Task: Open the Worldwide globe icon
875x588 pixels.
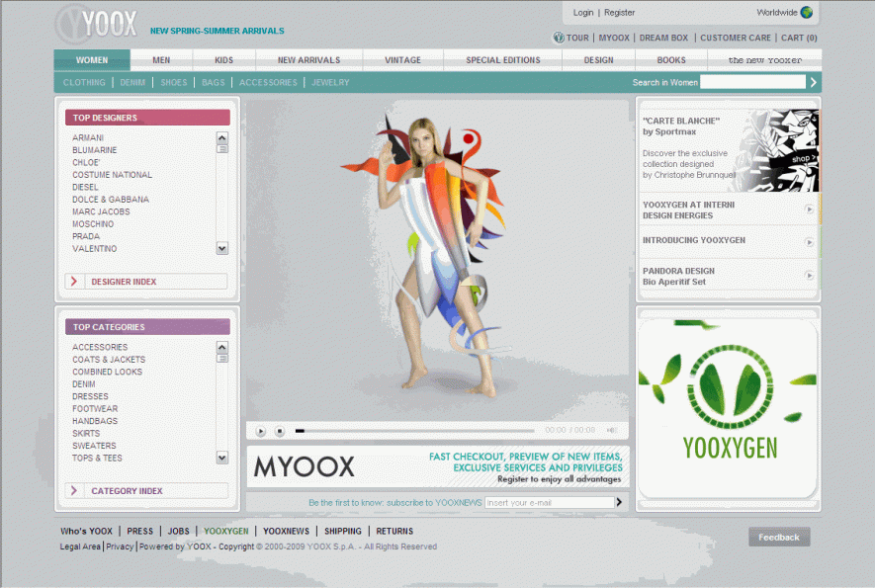Action: click(807, 13)
